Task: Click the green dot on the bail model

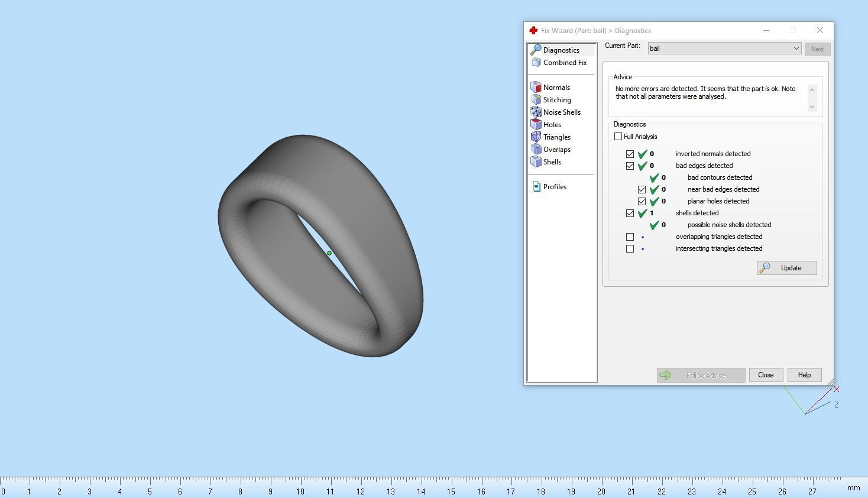Action: [x=329, y=253]
